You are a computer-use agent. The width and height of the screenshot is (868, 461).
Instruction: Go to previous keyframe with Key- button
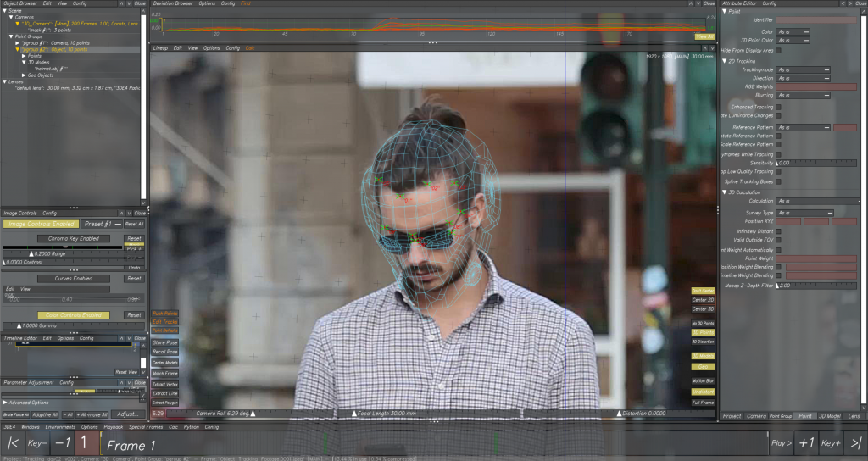36,443
